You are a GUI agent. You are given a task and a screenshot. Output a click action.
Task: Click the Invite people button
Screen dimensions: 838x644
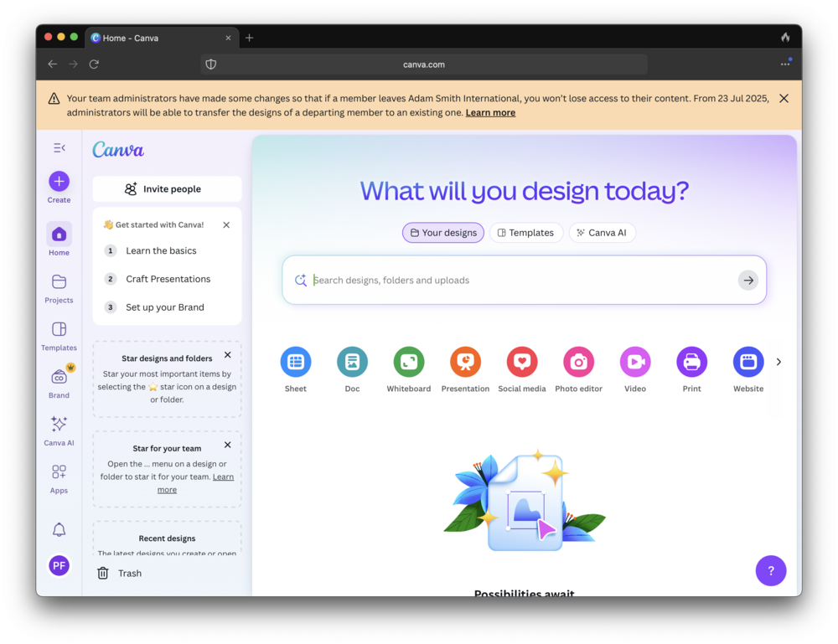coord(167,189)
